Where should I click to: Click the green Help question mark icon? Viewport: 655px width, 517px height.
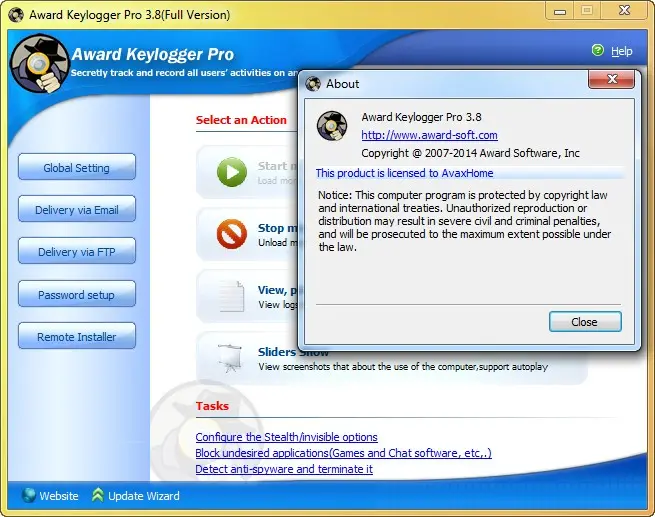(598, 51)
